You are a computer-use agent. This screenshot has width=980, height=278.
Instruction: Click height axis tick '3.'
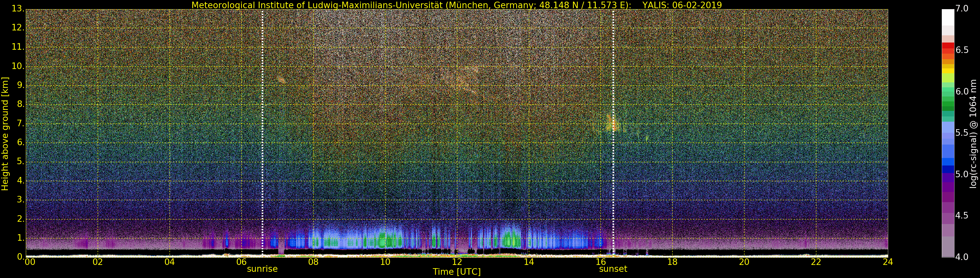point(21,200)
